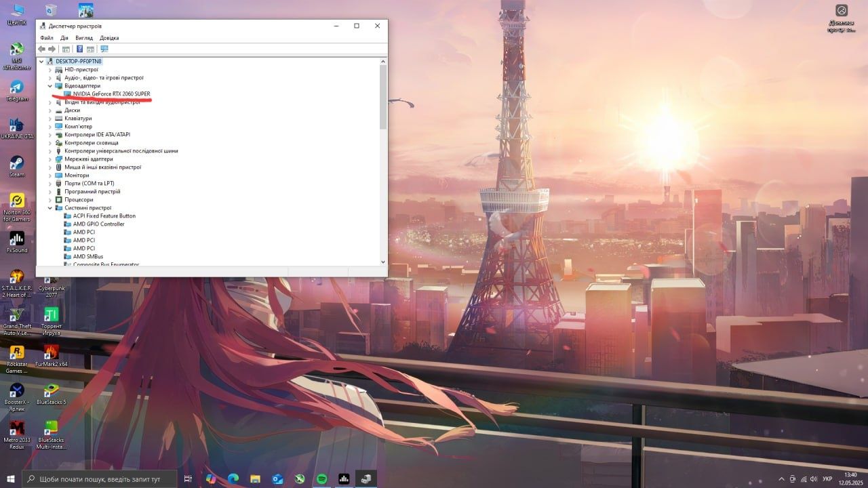Toggle the console tree toolbar icon
The width and height of the screenshot is (868, 488).
[x=66, y=49]
